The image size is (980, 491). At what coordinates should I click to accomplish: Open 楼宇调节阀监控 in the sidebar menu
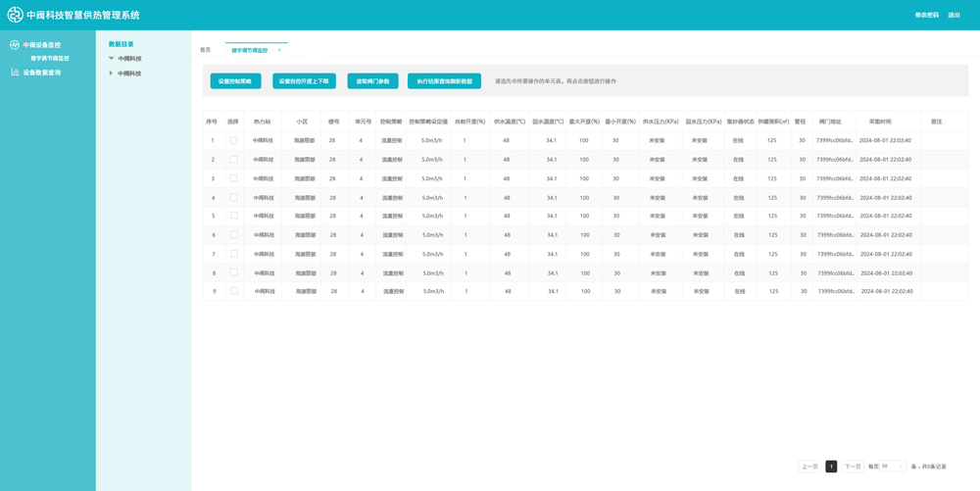pyautogui.click(x=49, y=59)
